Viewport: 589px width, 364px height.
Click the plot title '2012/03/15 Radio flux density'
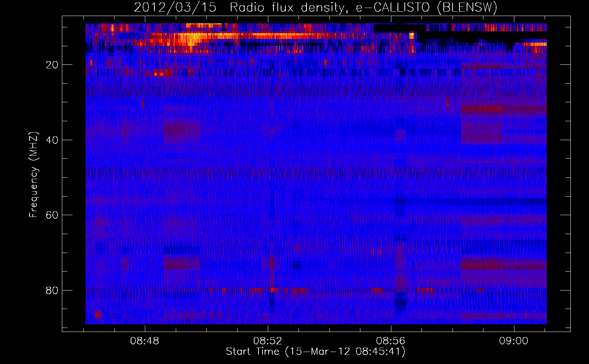click(316, 8)
